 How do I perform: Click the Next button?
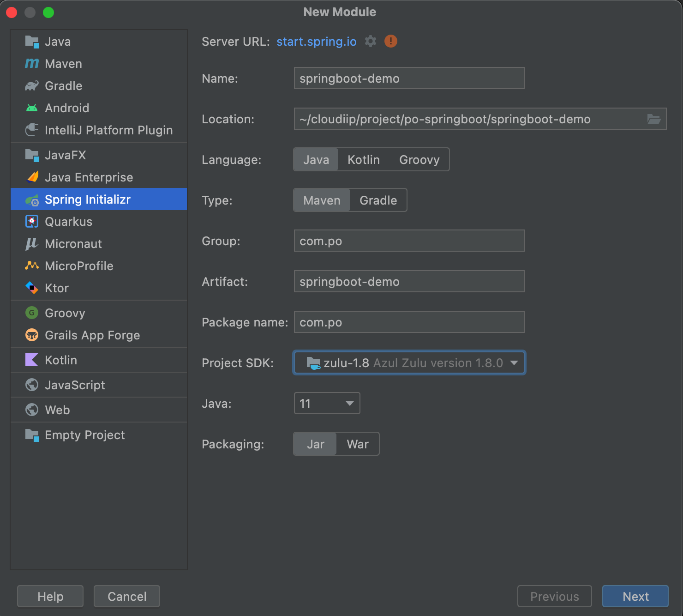[635, 597]
